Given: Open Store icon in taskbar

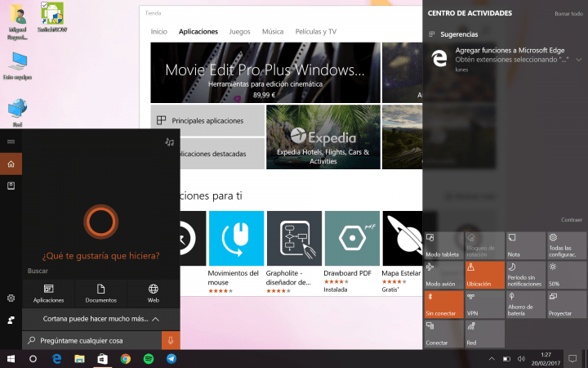Looking at the screenshot, I should pyautogui.click(x=102, y=359).
